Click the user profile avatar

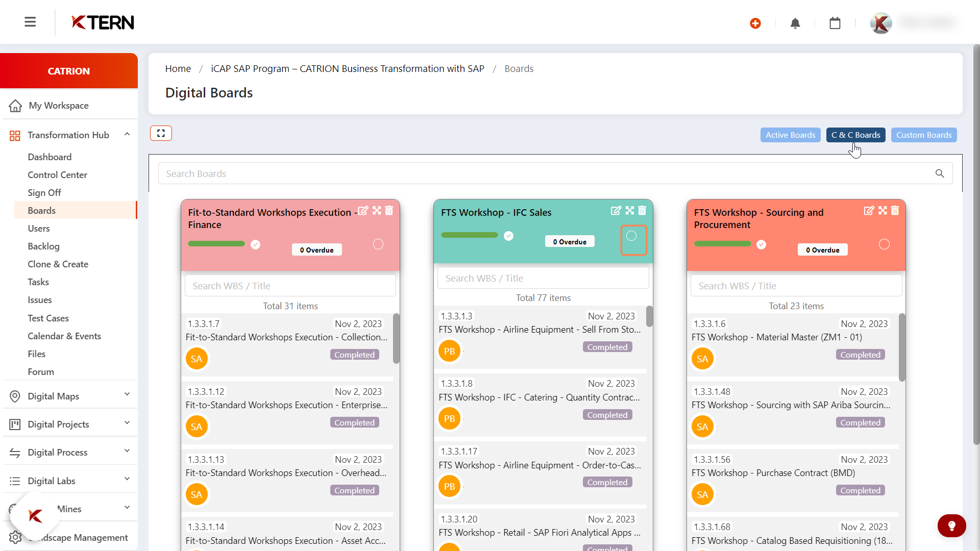click(x=881, y=23)
